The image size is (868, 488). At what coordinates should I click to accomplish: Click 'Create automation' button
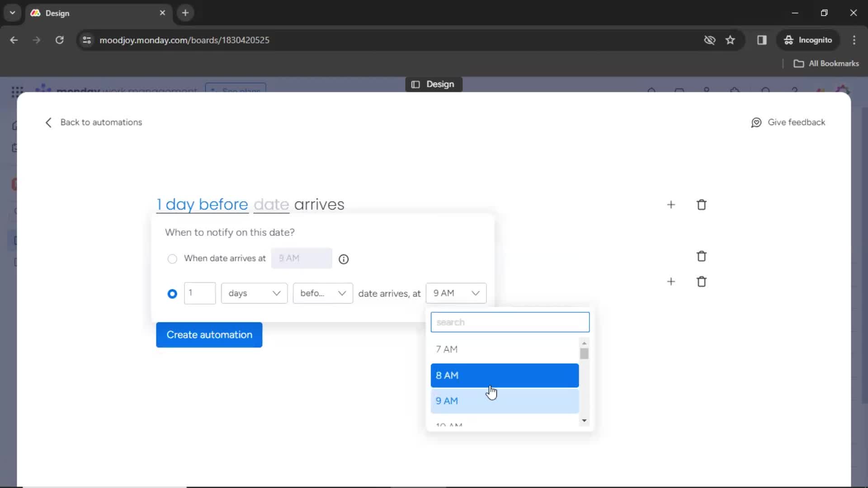[210, 334]
